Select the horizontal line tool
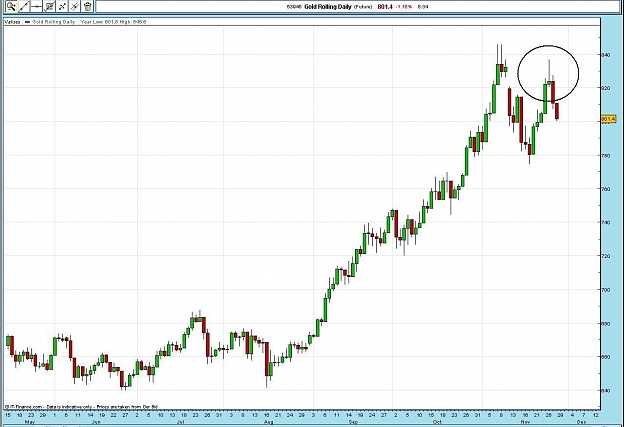The width and height of the screenshot is (625, 427). click(x=36, y=6)
